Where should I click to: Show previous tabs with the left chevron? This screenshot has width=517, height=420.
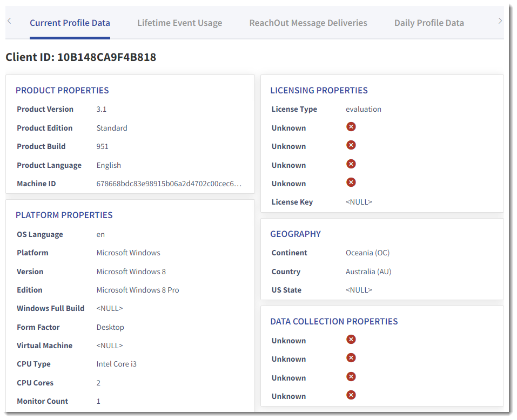(10, 21)
